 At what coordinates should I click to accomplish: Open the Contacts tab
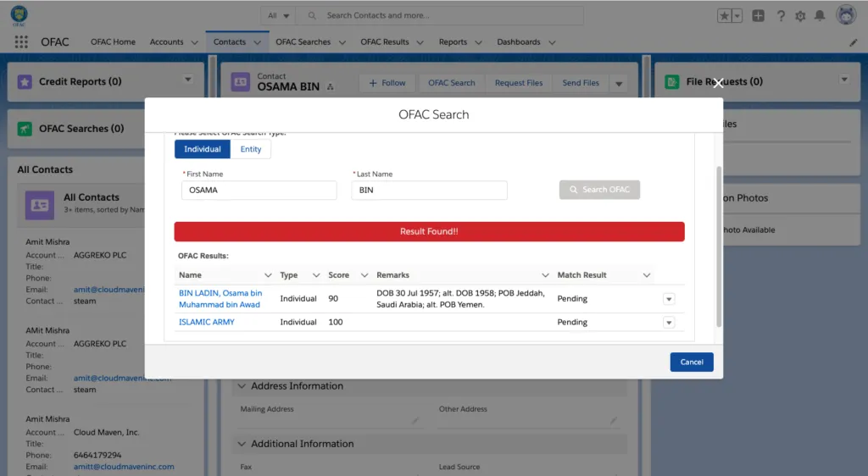pos(229,42)
